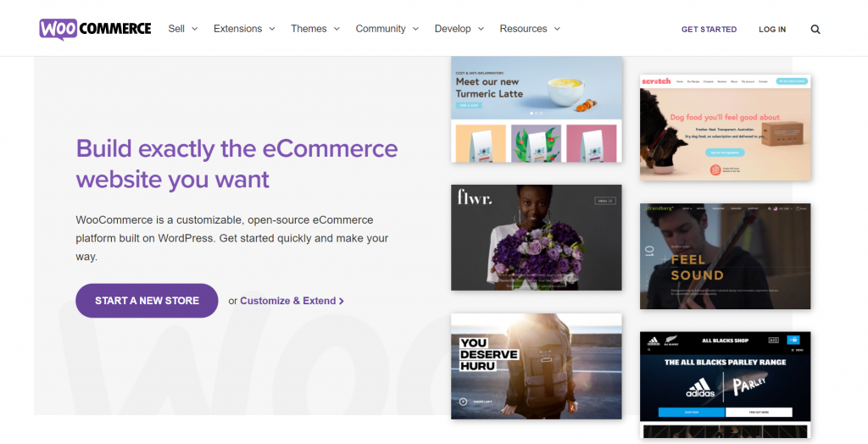The height and width of the screenshot is (444, 868).
Task: Follow the Customize & Extend link
Action: tap(292, 301)
